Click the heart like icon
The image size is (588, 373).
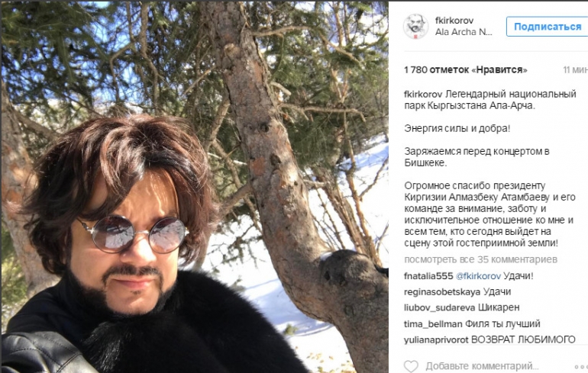411,366
